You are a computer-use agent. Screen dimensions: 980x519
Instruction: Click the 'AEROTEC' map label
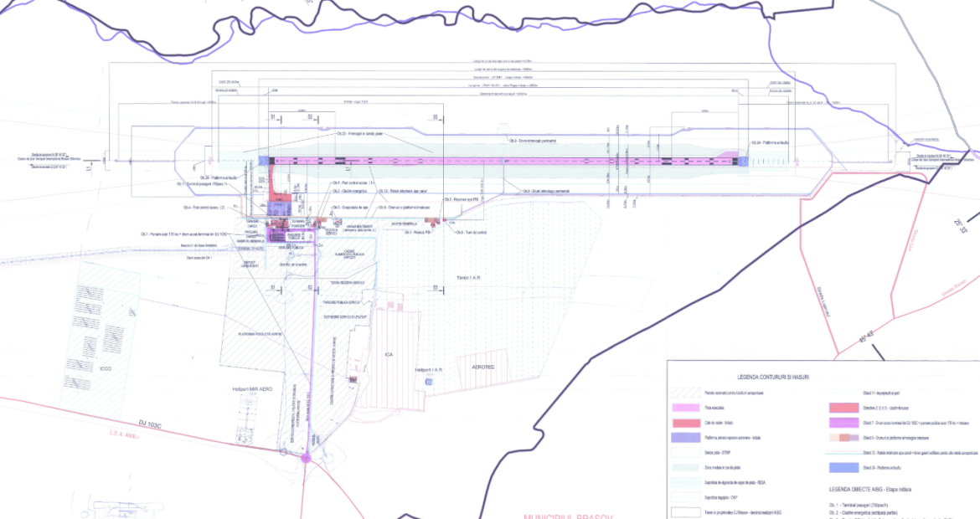point(482,367)
